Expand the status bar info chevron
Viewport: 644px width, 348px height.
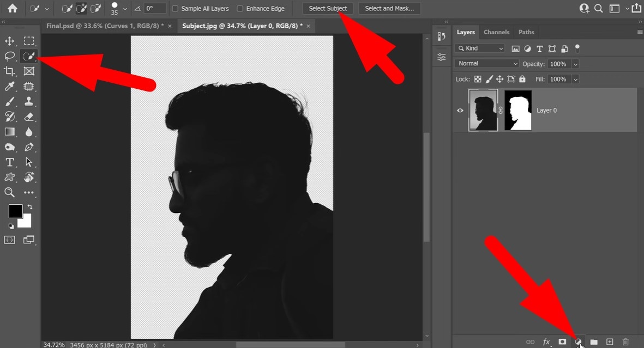point(154,345)
